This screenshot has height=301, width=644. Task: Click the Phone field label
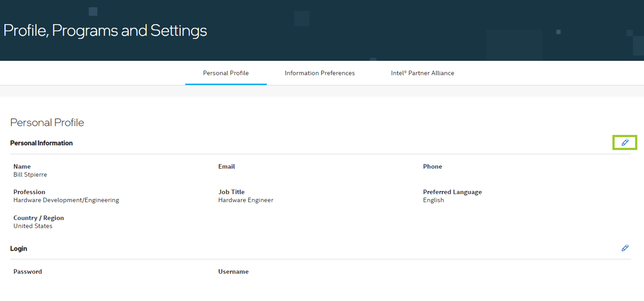pos(432,167)
